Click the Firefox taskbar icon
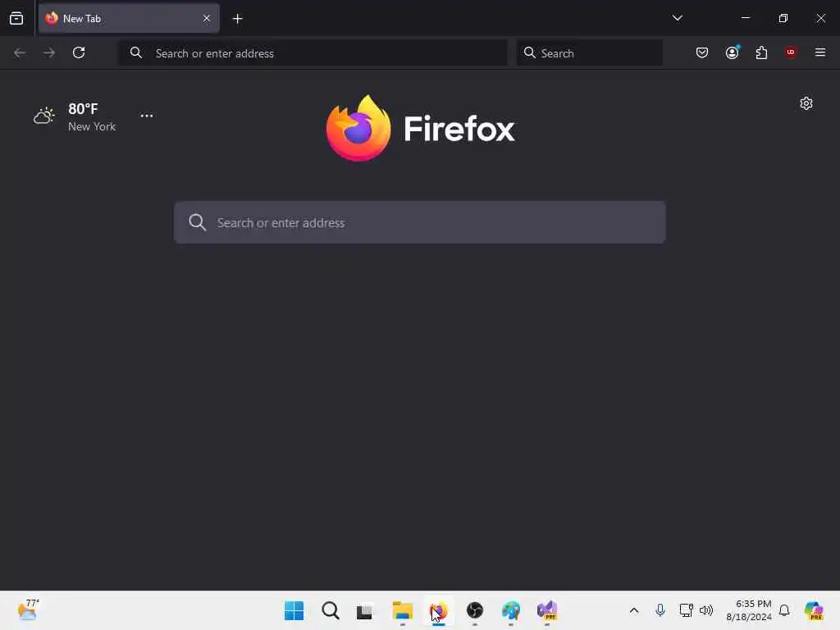840x630 pixels. [x=438, y=610]
